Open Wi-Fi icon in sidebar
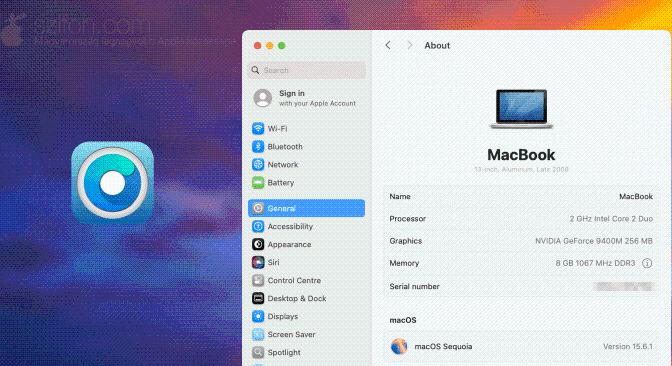Screen dimensions: 672x366 [x=258, y=129]
